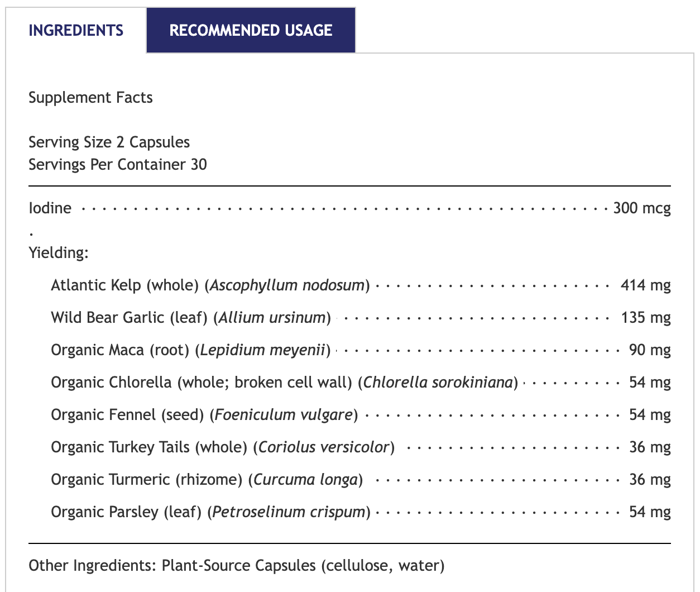Click the Servings Per Container 30 line
700x592 pixels.
point(117,165)
